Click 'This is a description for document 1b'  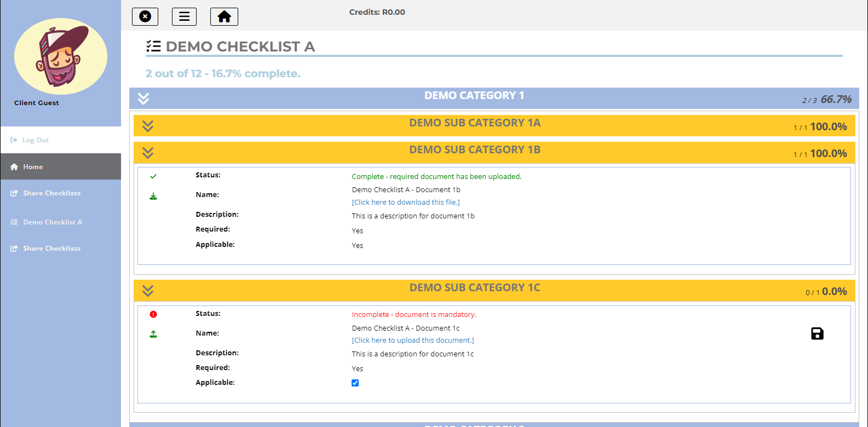(x=413, y=216)
